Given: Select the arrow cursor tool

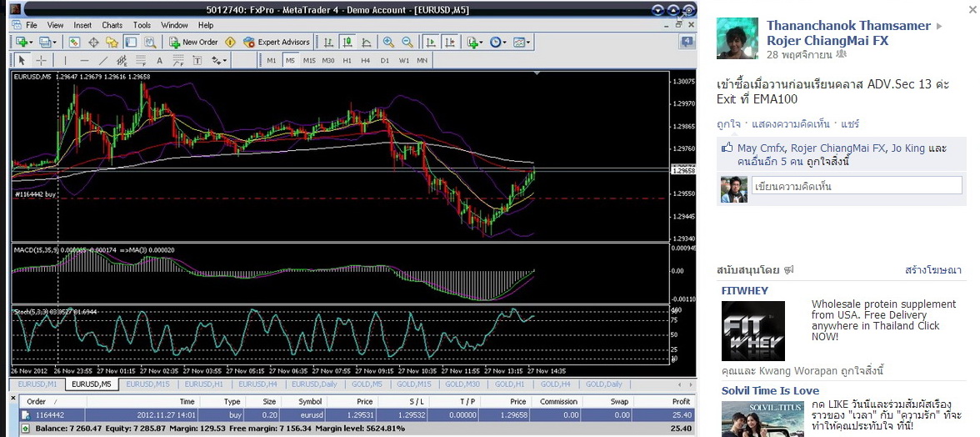Looking at the screenshot, I should [22, 61].
